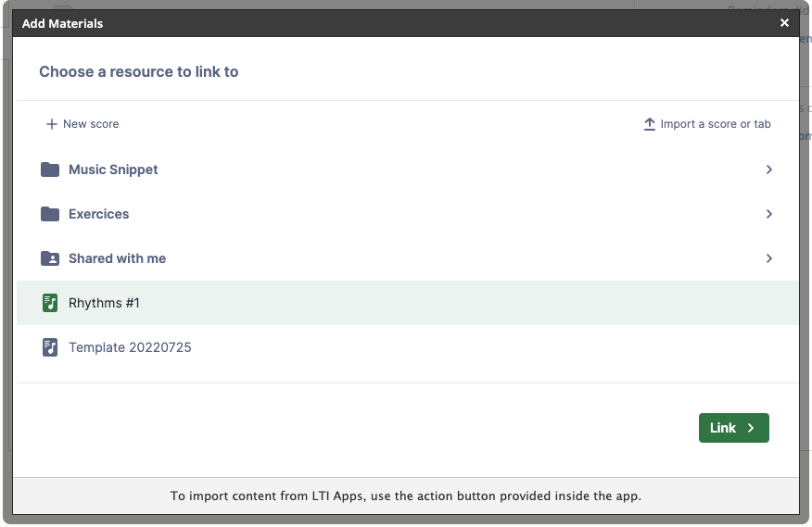Select the Template 20220725 score title
The image size is (812, 527).
pos(130,347)
